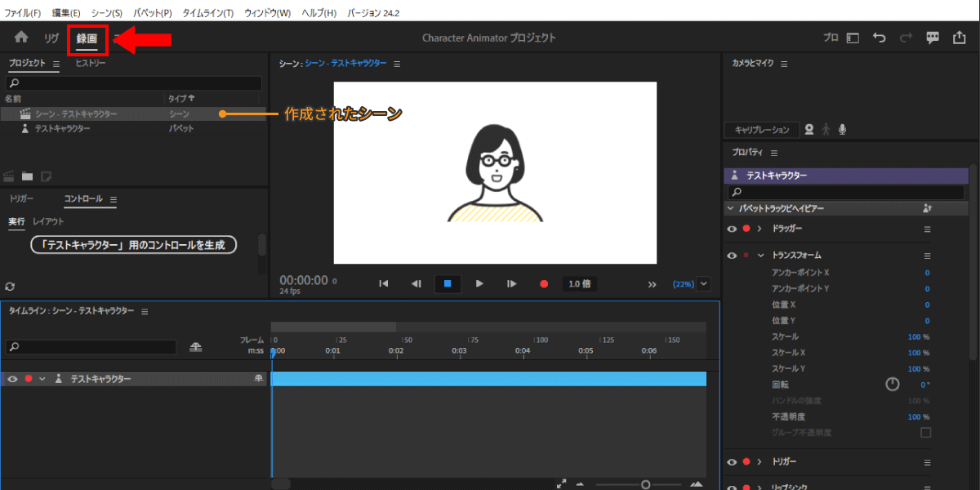The height and width of the screenshot is (490, 980).
Task: Arm the トランスフォーム behavior record dot
Action: pyautogui.click(x=746, y=256)
